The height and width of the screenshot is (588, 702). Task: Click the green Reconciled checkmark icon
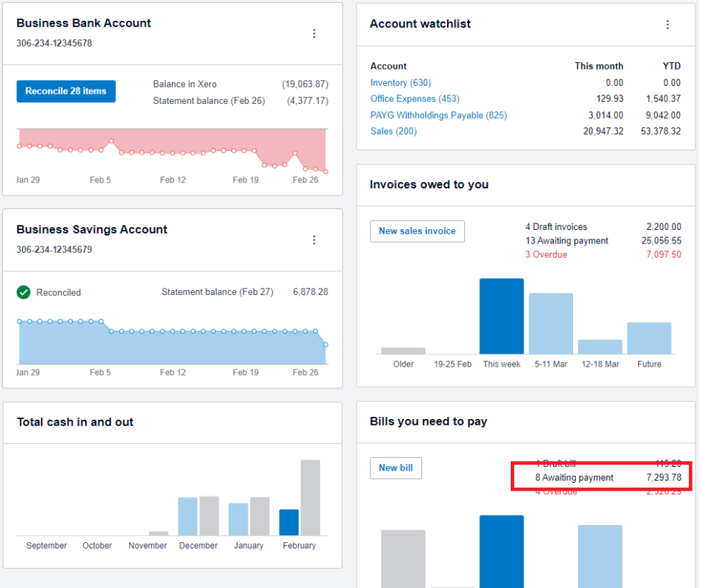click(24, 292)
